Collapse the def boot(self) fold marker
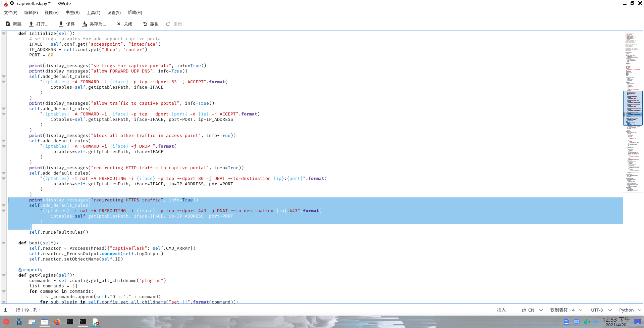 click(x=4, y=243)
